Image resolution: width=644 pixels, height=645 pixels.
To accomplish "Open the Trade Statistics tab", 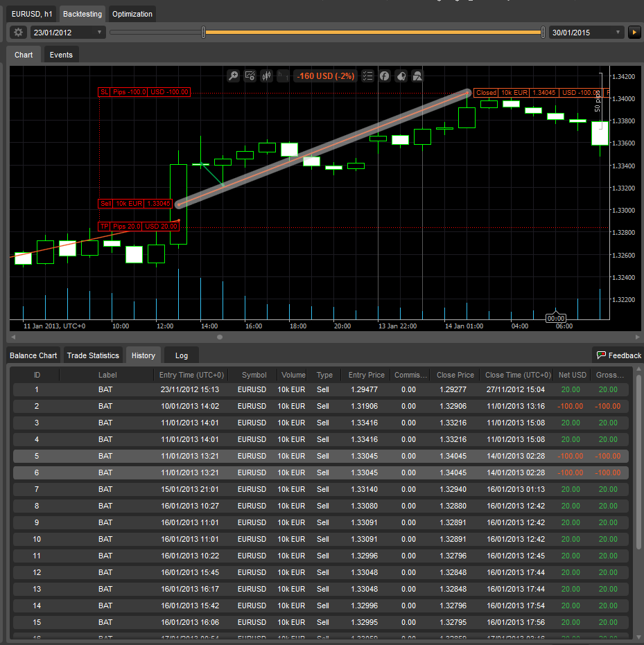I will coord(93,355).
